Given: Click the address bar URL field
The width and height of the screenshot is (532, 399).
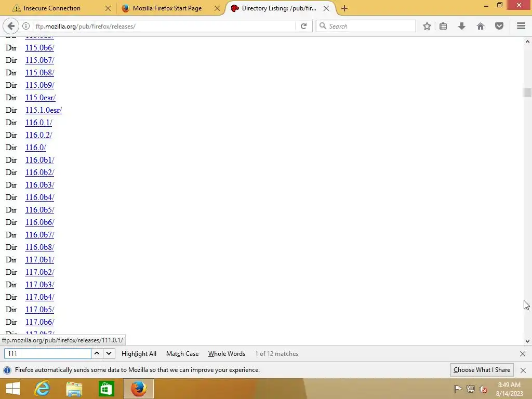Looking at the screenshot, I should (165, 26).
